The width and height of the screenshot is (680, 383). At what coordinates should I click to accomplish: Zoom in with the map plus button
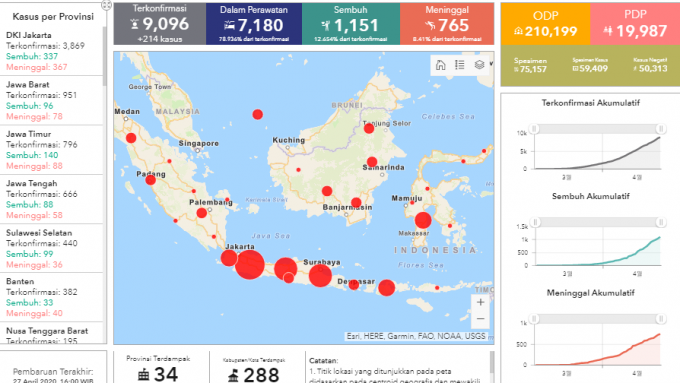(481, 302)
